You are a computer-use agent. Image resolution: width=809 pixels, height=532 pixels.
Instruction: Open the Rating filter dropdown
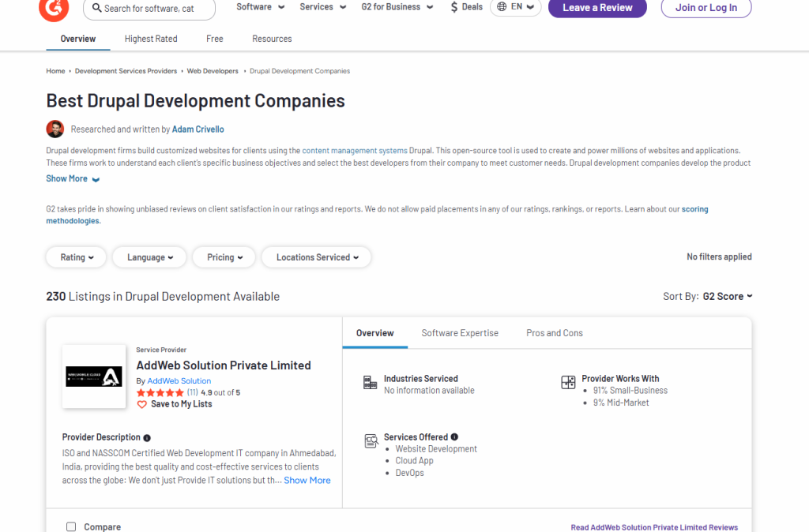click(x=77, y=257)
